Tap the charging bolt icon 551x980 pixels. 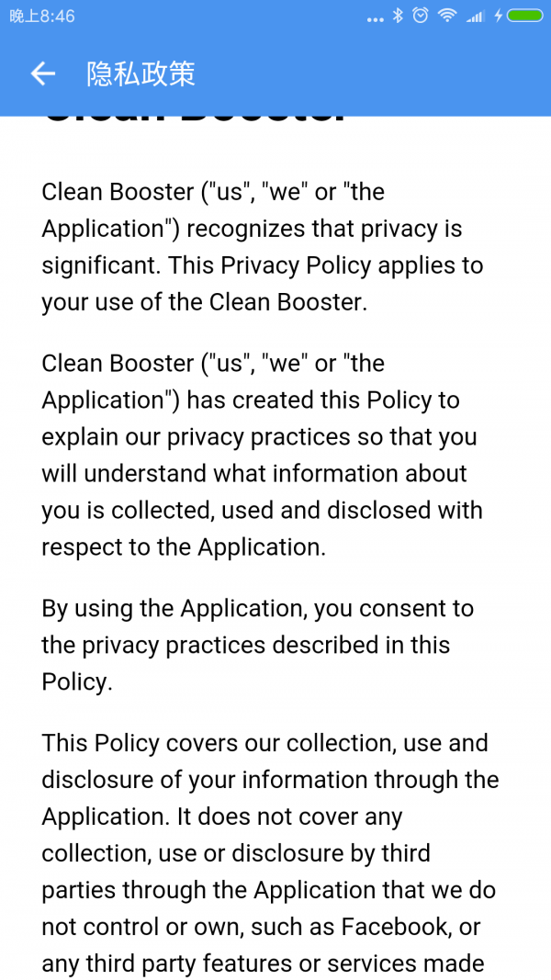pos(498,17)
